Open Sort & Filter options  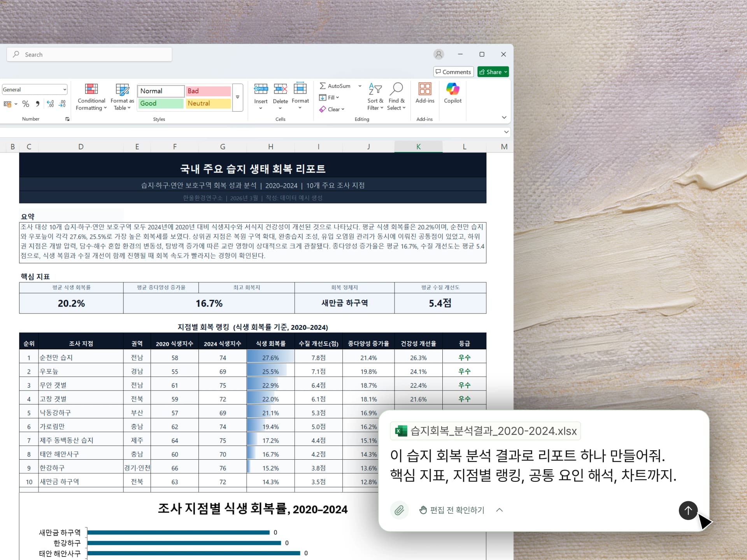point(375,96)
